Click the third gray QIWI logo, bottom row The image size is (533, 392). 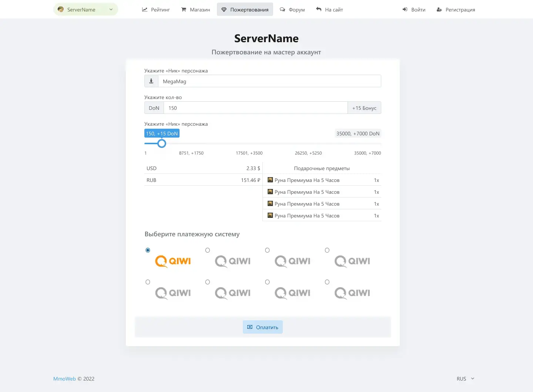point(292,293)
